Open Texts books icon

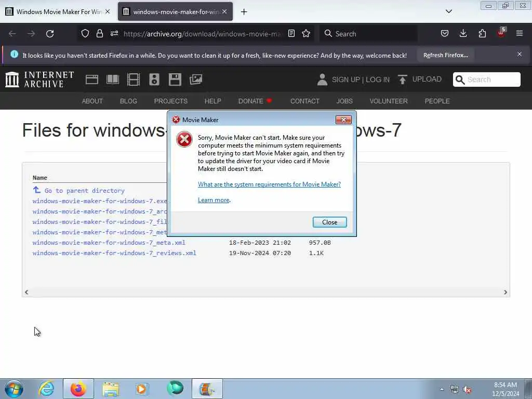(x=113, y=79)
